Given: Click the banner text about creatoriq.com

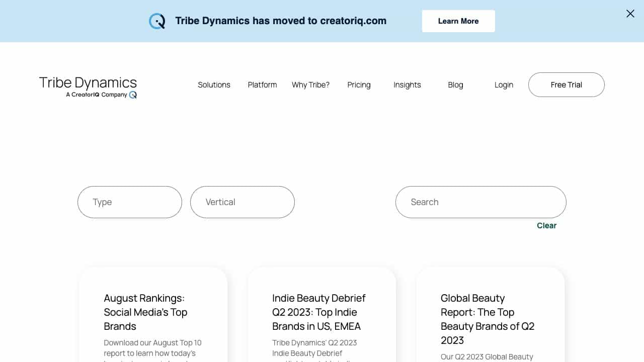Looking at the screenshot, I should click(x=281, y=21).
